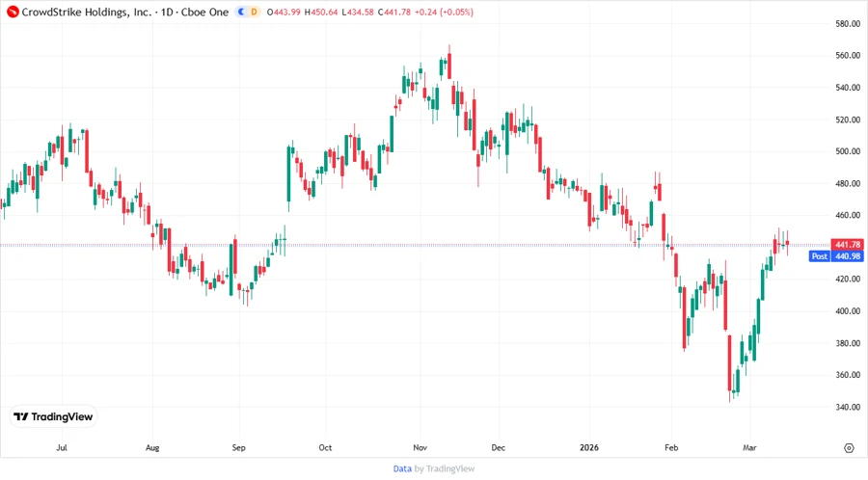Click the 460.00 price axis label
The image size is (868, 480).
[x=848, y=215]
